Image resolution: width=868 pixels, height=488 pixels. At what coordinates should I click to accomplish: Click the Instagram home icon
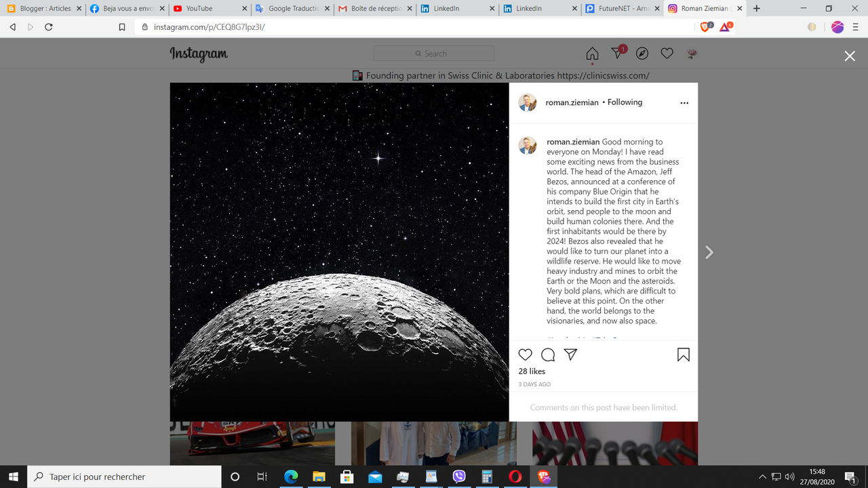click(x=592, y=54)
